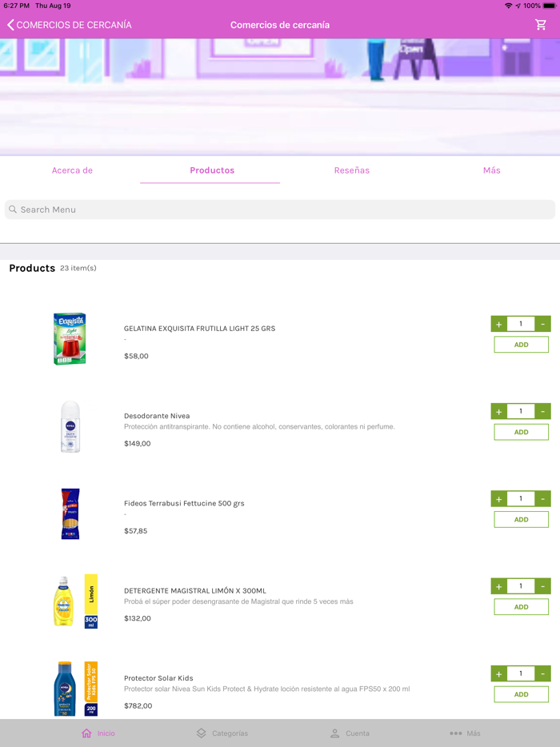Go to Inicio home icon
The image size is (560, 747).
[x=86, y=733]
